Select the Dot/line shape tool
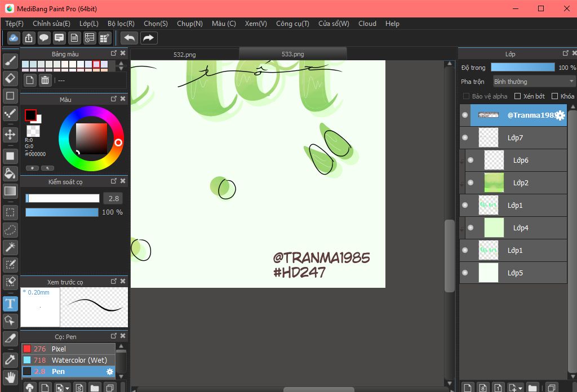 point(10,114)
